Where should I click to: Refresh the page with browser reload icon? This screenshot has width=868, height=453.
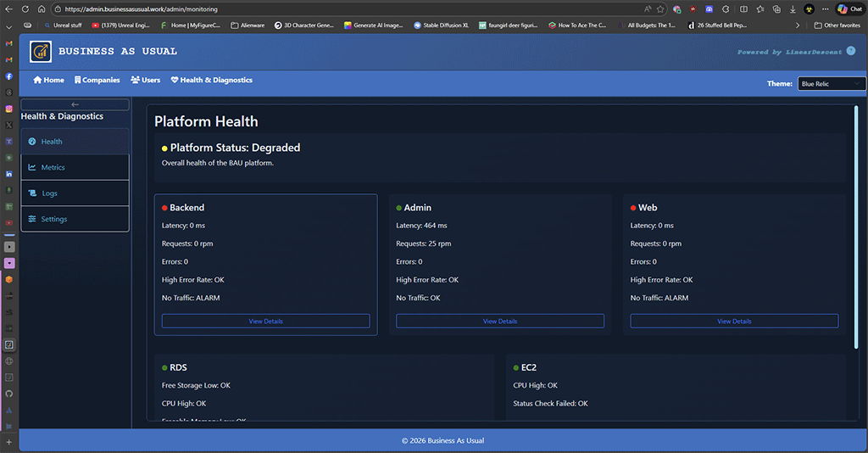point(24,9)
